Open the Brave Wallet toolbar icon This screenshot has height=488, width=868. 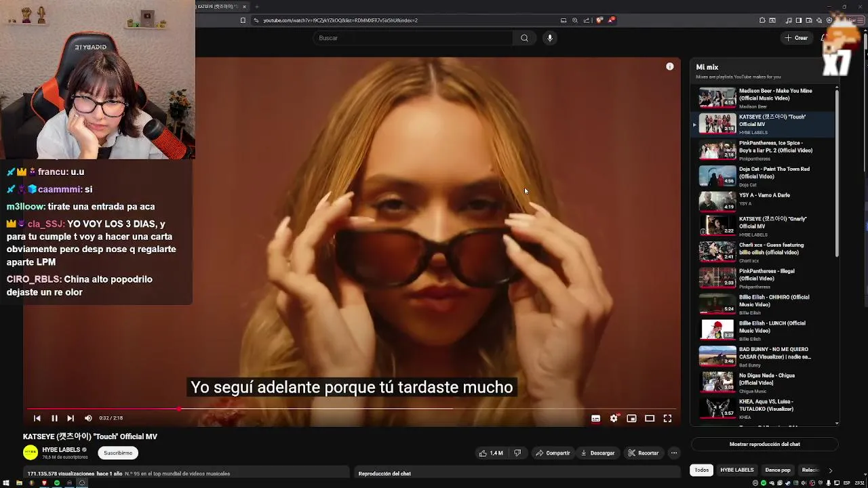click(x=809, y=20)
